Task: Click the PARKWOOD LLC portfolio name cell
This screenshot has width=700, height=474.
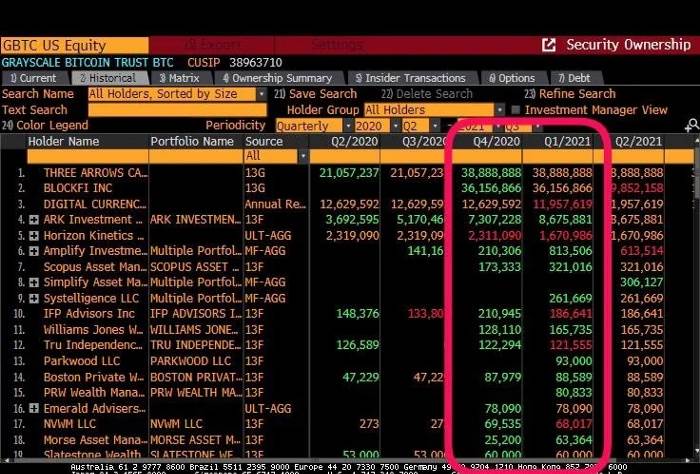Action: [x=191, y=361]
